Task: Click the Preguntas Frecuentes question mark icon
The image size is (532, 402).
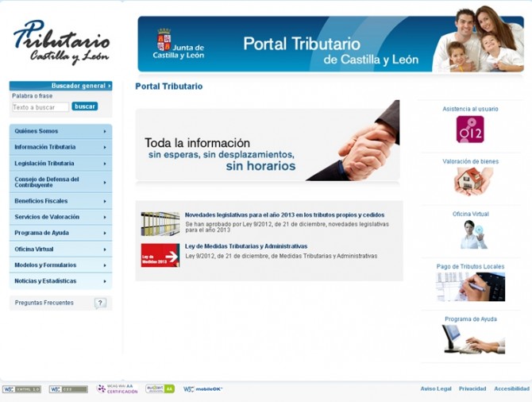Action: click(x=100, y=303)
